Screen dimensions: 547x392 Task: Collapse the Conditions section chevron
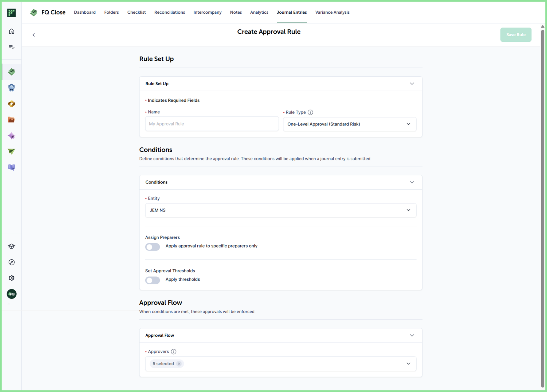pyautogui.click(x=412, y=182)
